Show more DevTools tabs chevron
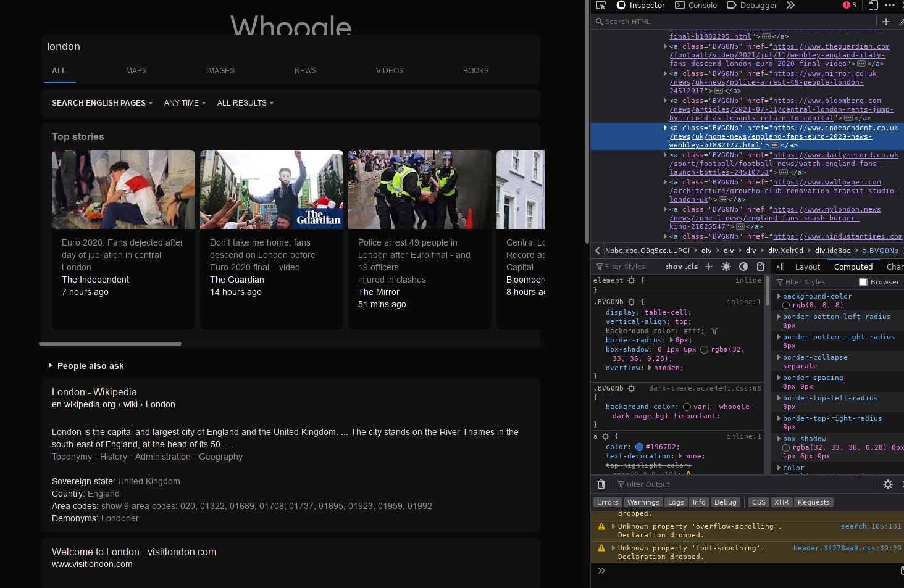Image resolution: width=904 pixels, height=588 pixels. (x=790, y=6)
